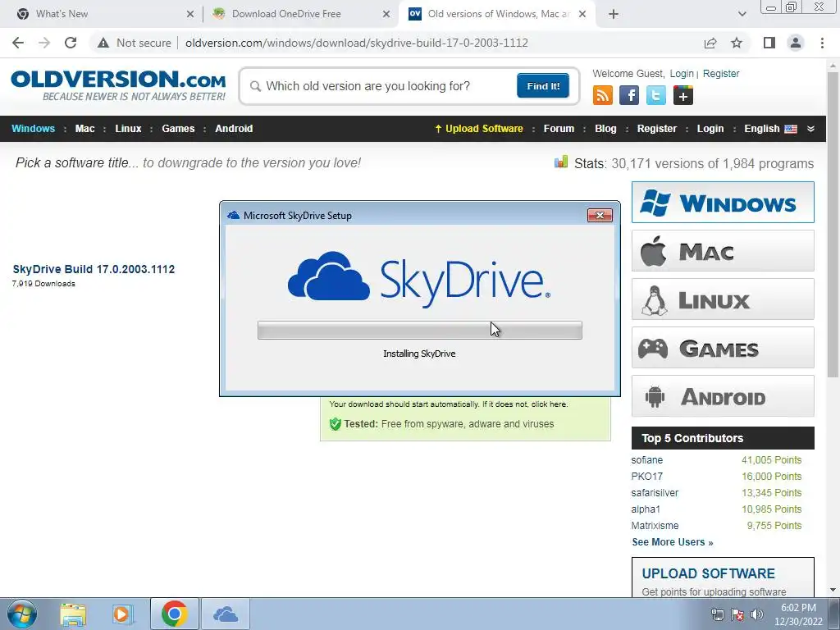Viewport: 840px width, 630px height.
Task: Open the Action Center flag icon
Action: (x=737, y=614)
